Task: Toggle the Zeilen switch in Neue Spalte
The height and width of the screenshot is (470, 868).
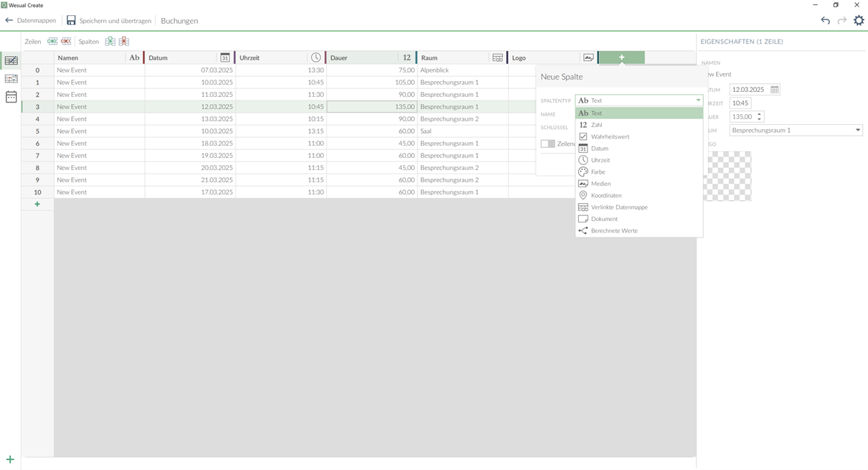Action: [x=547, y=144]
